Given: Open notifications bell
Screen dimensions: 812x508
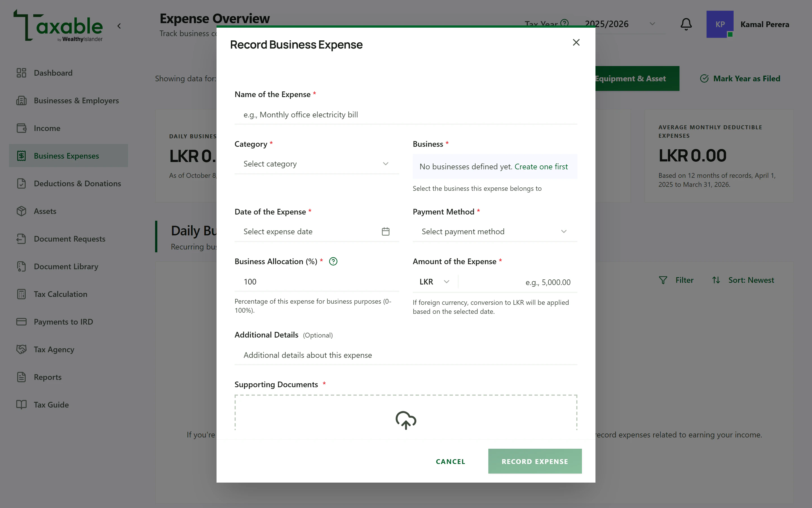Looking at the screenshot, I should (686, 24).
